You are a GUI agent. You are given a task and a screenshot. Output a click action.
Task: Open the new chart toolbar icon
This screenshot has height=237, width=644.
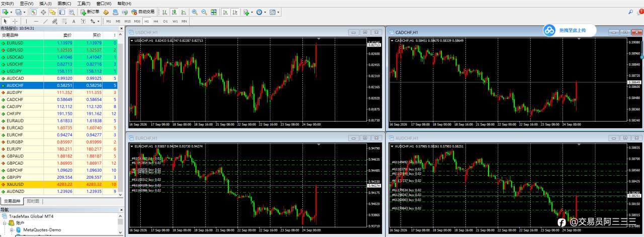point(5,12)
